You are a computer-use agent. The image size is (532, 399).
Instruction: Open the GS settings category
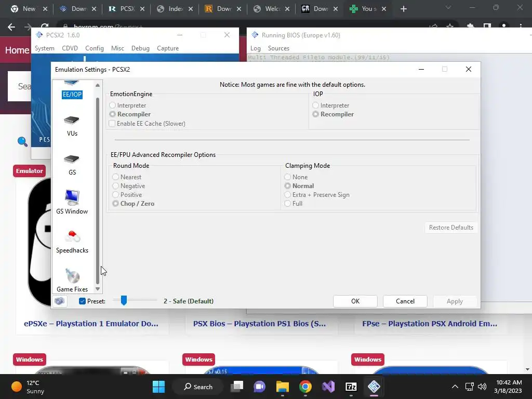72,165
